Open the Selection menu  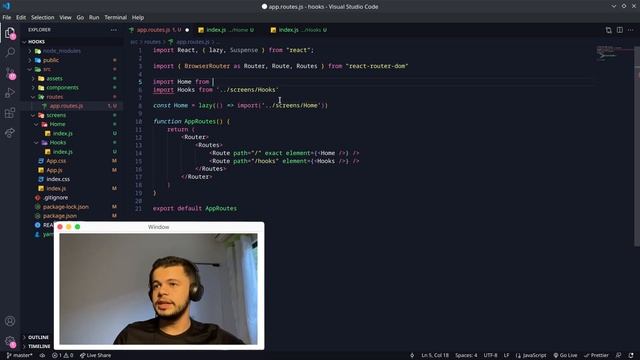42,18
